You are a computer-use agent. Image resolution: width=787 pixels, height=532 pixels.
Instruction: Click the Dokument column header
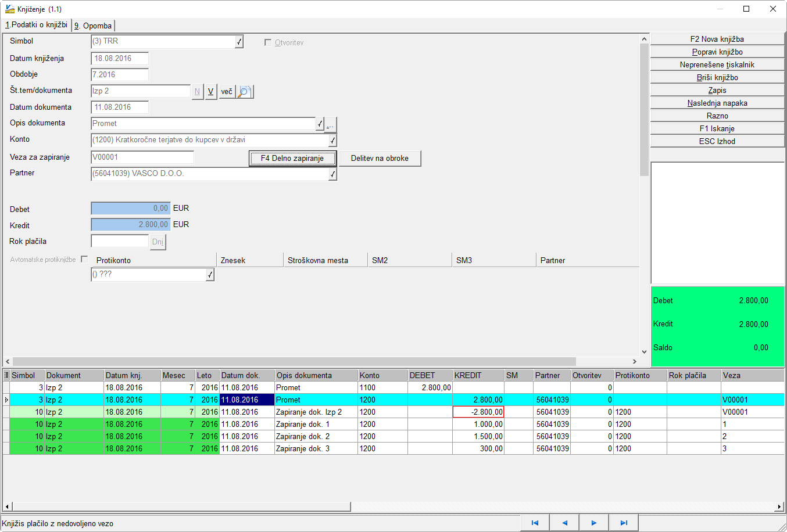(74, 375)
